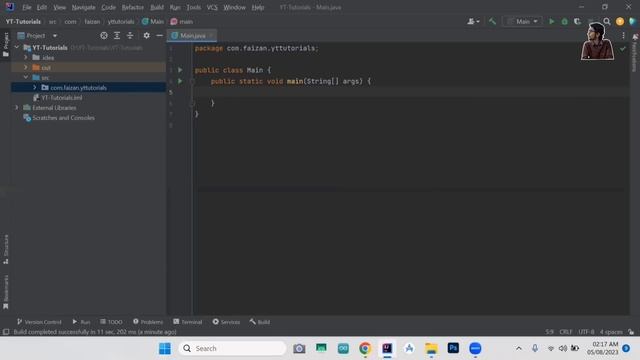Collapse the src folder
Viewport: 640px width, 360px height.
(26, 77)
